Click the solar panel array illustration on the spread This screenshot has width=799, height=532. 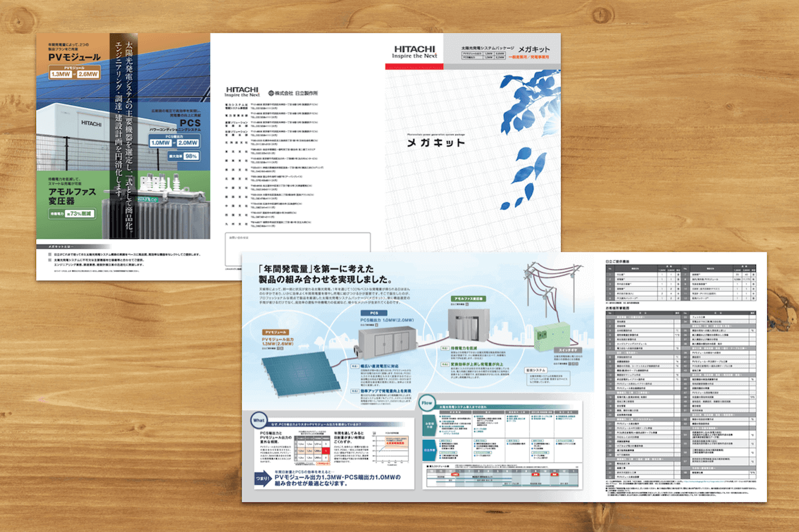click(x=301, y=374)
